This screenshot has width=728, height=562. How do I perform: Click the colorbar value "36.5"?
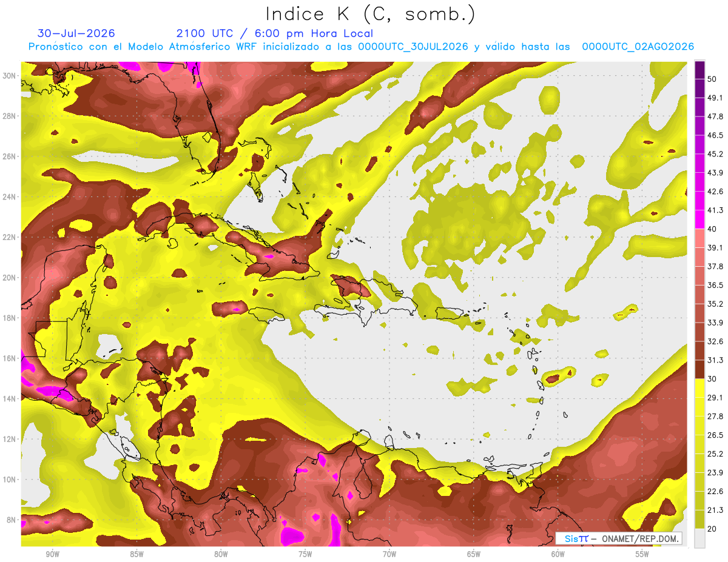tap(716, 285)
